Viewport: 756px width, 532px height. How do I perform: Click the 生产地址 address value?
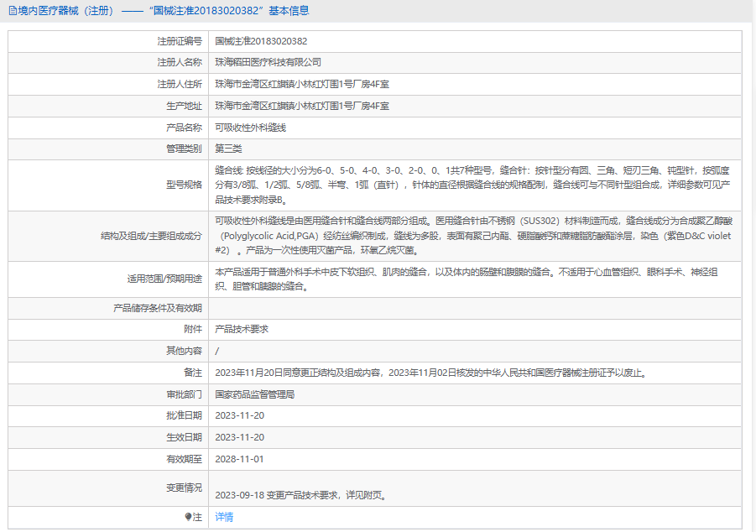coord(301,107)
